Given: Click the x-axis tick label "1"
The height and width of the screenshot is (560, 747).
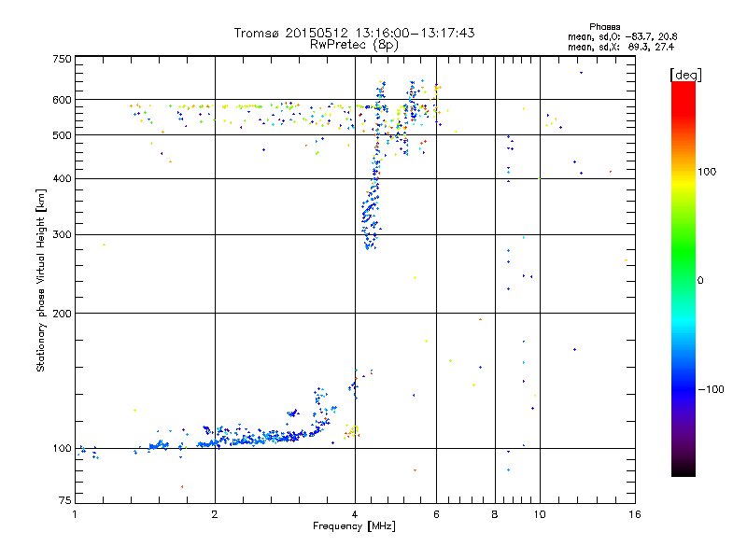Looking at the screenshot, I should (75, 514).
